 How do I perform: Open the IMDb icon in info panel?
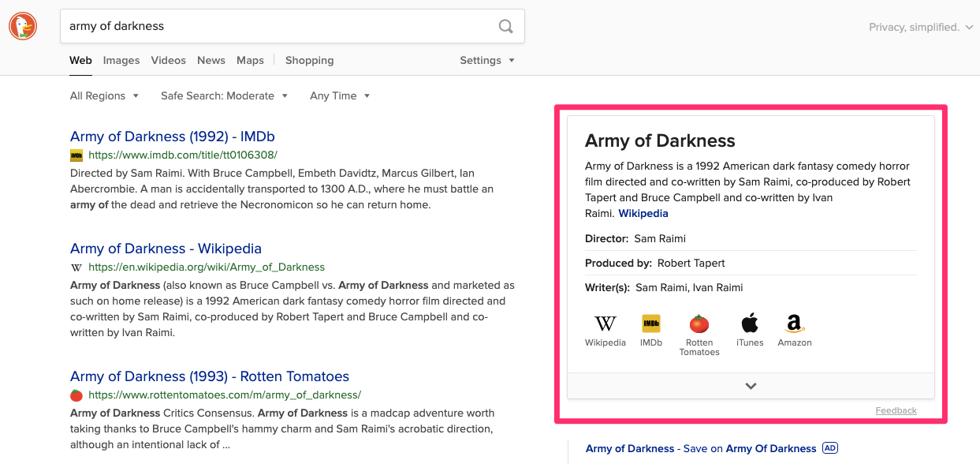click(x=651, y=324)
